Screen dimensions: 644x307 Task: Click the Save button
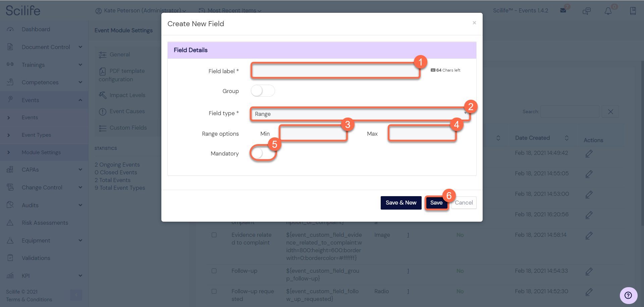pos(436,203)
